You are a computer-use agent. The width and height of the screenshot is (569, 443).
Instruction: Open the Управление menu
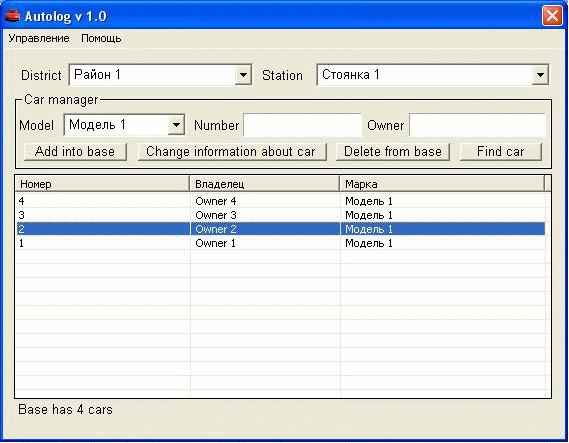coord(39,38)
